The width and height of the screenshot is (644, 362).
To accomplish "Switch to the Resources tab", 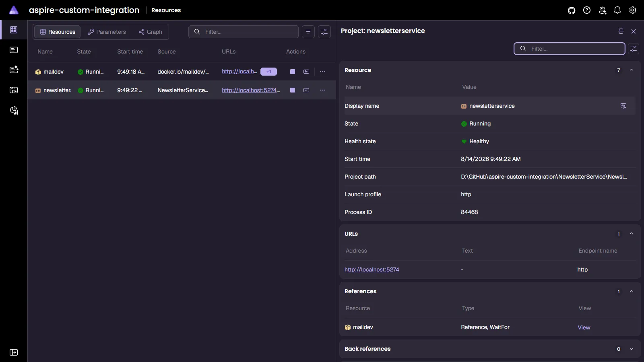I will 58,32.
